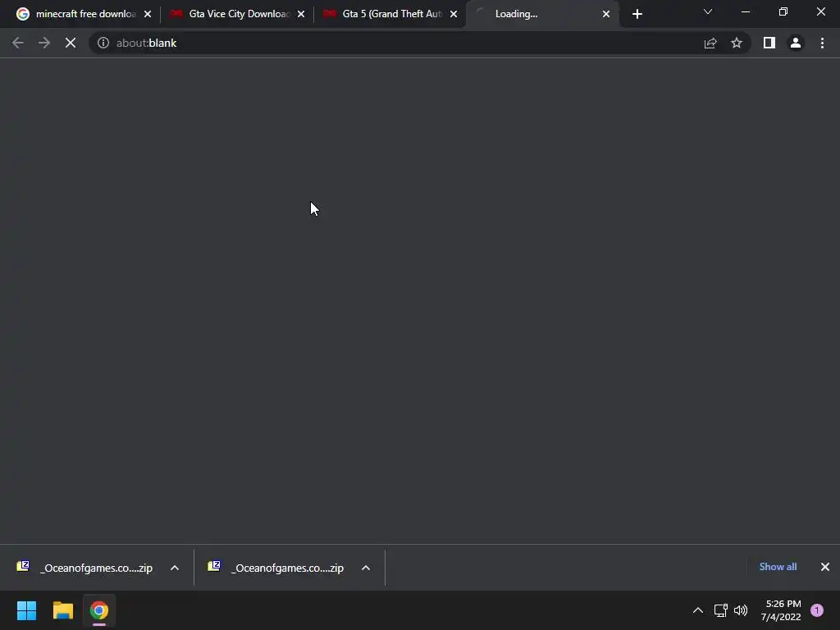
Task: Toggle the browser side panel
Action: [x=769, y=43]
